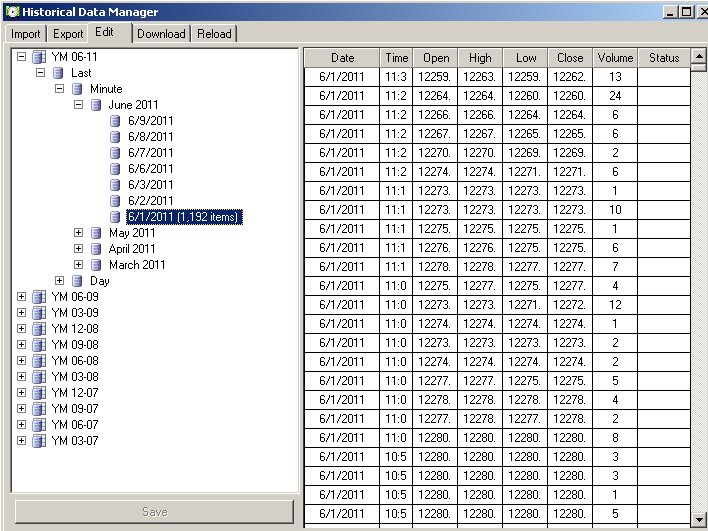Expand the YM 06-09 contract node
This screenshot has height=531, width=708.
coord(22,297)
